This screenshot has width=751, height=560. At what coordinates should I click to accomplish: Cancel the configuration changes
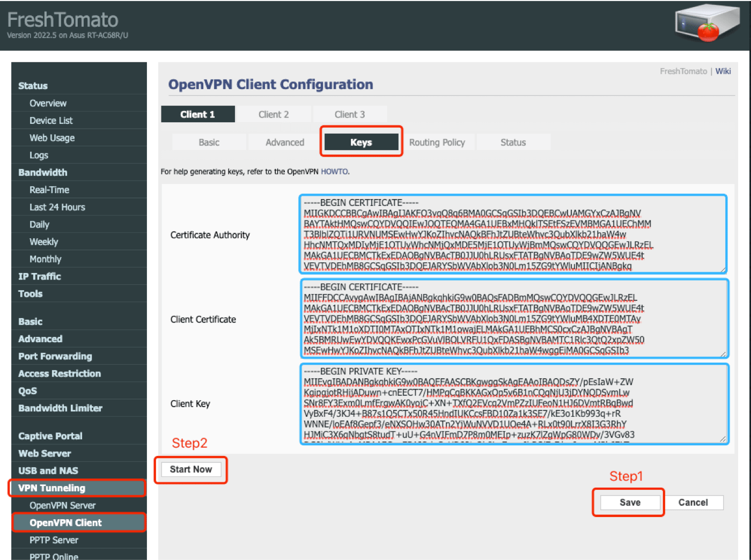(x=693, y=503)
